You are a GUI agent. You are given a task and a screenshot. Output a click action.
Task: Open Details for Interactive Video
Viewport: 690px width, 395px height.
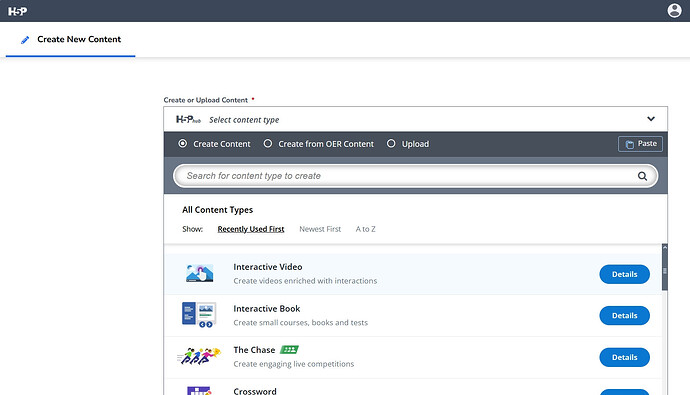(624, 274)
